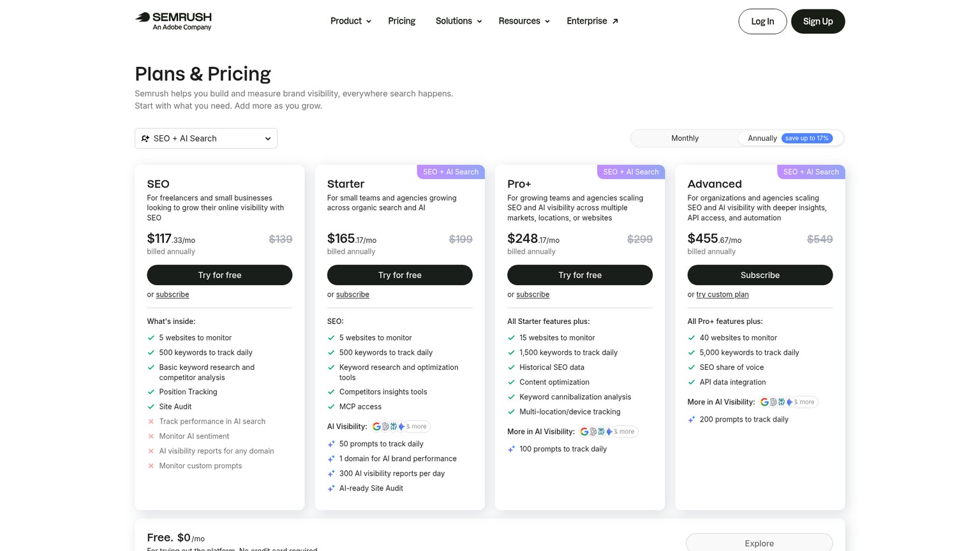This screenshot has width=980, height=551.
Task: Click checkmark beside Content optimization
Action: pos(511,382)
